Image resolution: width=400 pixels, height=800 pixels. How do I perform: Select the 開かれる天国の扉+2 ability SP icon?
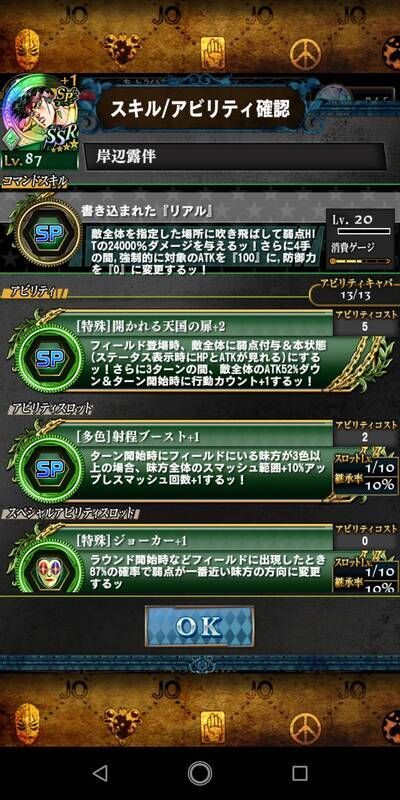tap(49, 358)
